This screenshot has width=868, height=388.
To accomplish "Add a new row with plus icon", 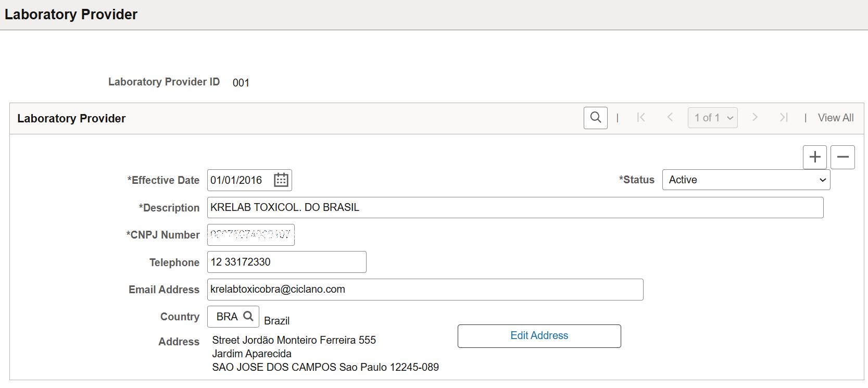I will coord(815,157).
